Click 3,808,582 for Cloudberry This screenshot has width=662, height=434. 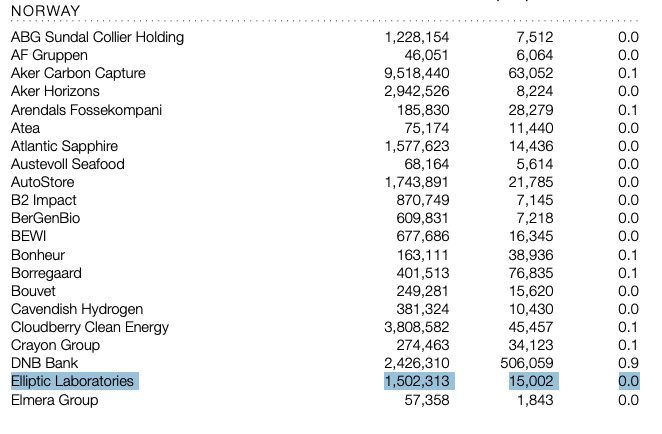(417, 327)
